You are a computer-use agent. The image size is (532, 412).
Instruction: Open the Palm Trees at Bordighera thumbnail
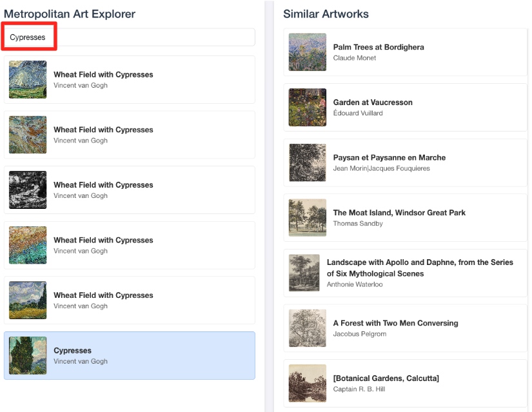pyautogui.click(x=308, y=52)
